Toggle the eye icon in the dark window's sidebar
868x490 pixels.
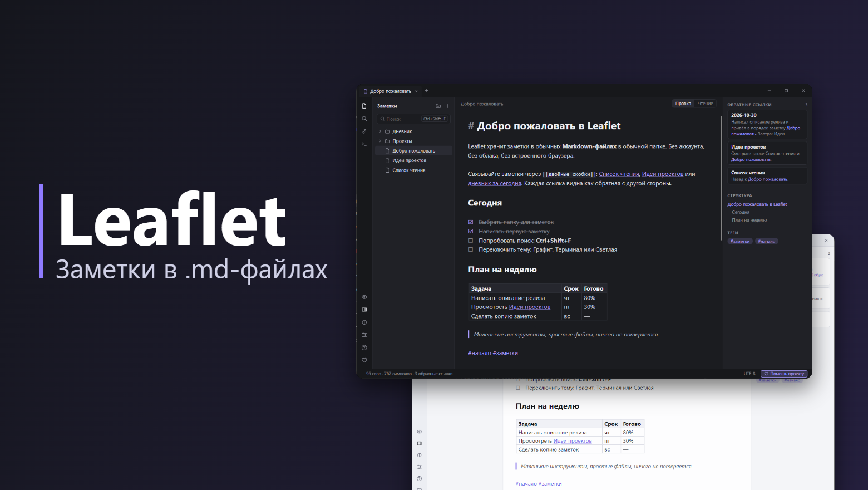click(364, 297)
